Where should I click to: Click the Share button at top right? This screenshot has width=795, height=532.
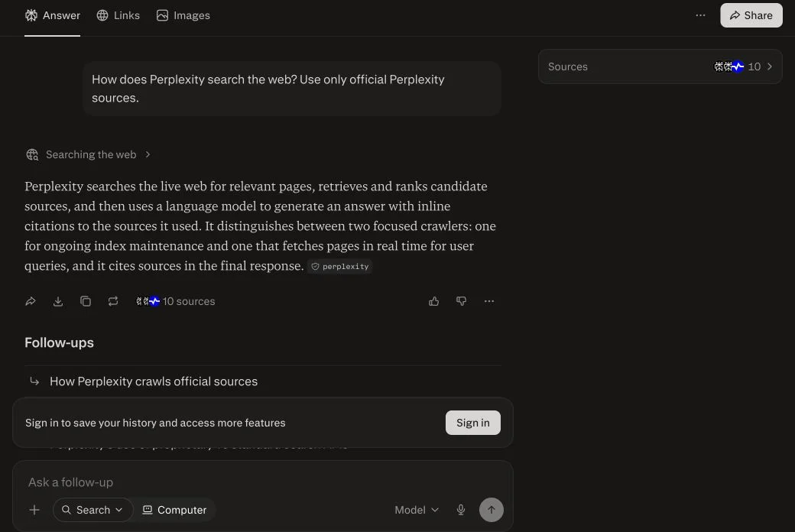tap(751, 15)
